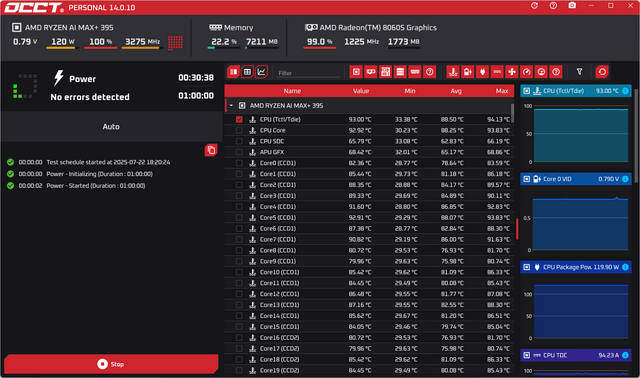Sort the table by Min column
The height and width of the screenshot is (378, 640).
pos(410,91)
